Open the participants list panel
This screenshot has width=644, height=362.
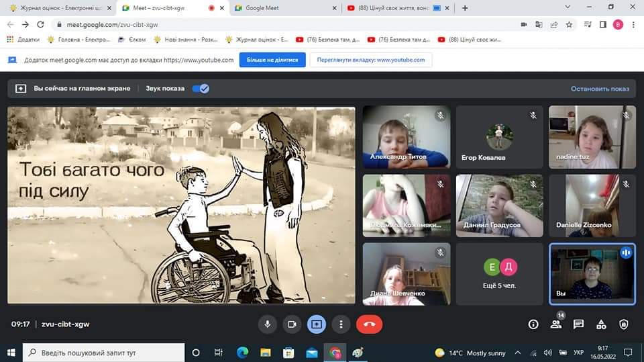[556, 324]
